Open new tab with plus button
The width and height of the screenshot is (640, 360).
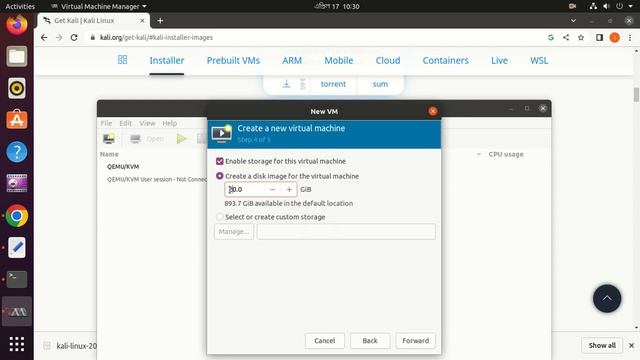160,20
